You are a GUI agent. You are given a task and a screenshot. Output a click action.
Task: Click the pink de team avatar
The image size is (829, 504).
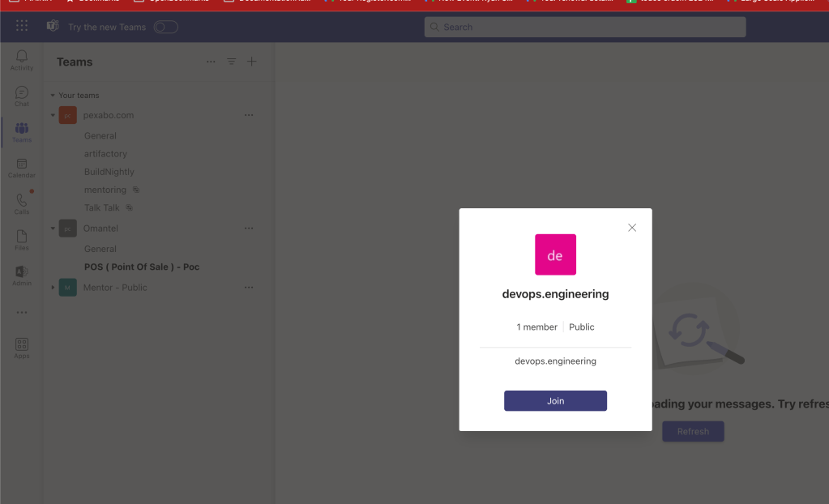click(x=555, y=254)
